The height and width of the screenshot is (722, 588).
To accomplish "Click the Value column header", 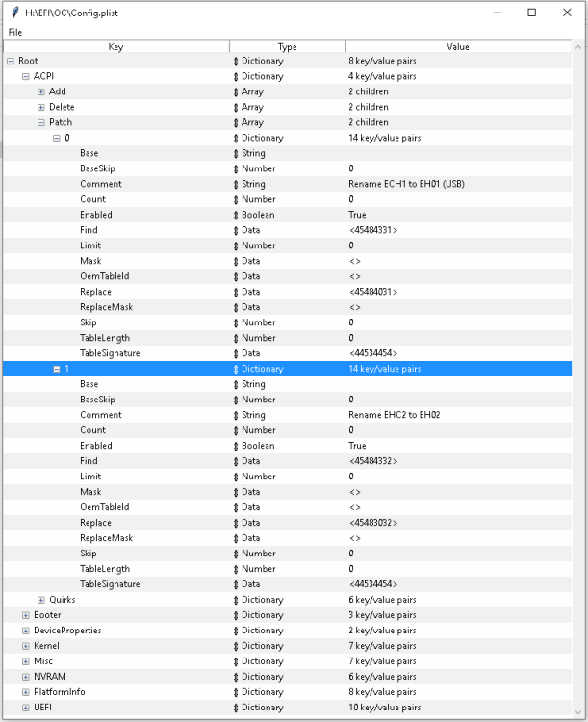I will pyautogui.click(x=458, y=46).
